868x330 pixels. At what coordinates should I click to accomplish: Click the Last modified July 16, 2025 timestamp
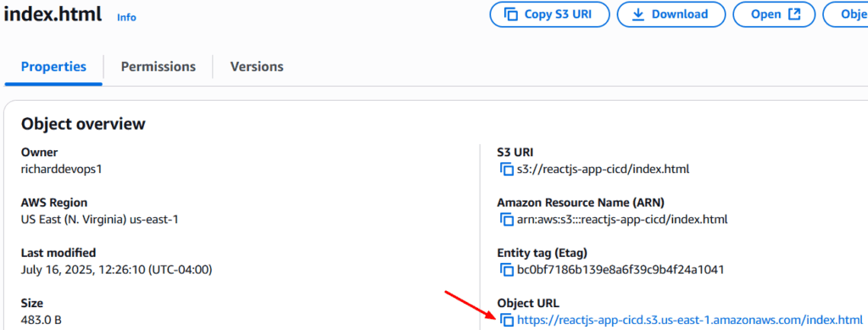pyautogui.click(x=117, y=270)
